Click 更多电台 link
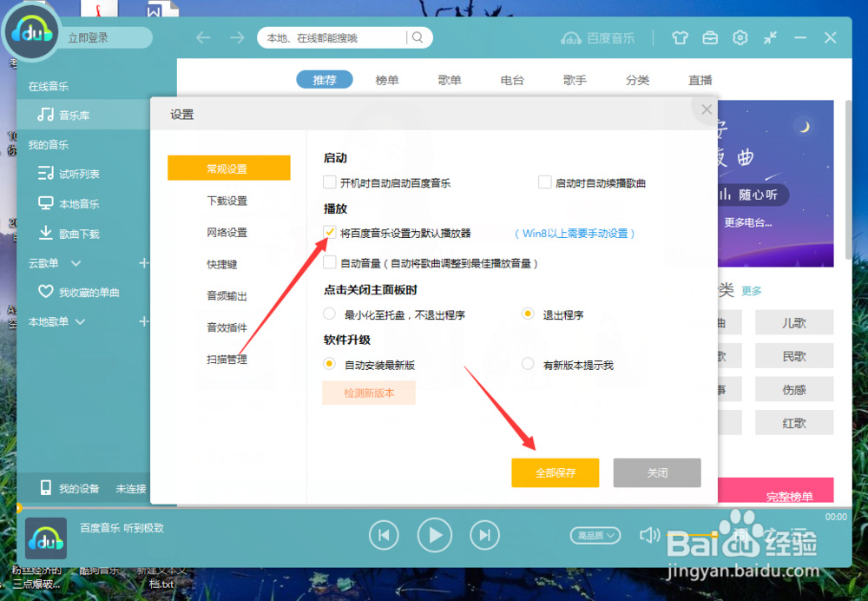This screenshot has width=868, height=601. 748,222
